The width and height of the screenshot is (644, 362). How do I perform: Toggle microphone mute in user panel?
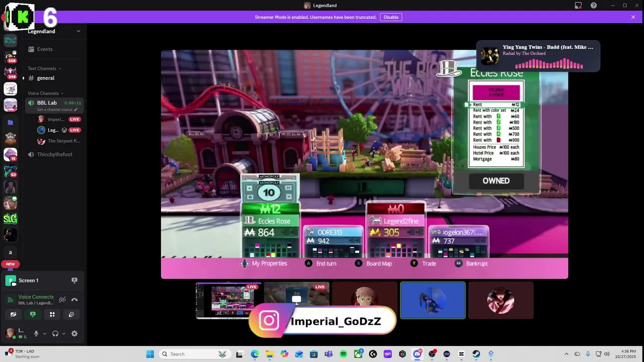[36, 333]
